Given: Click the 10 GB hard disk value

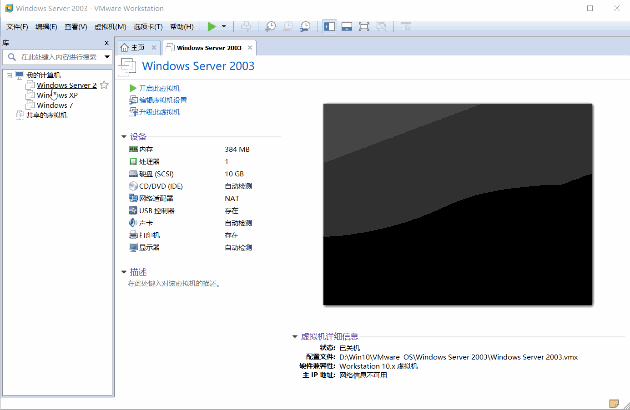Looking at the screenshot, I should 234,174.
